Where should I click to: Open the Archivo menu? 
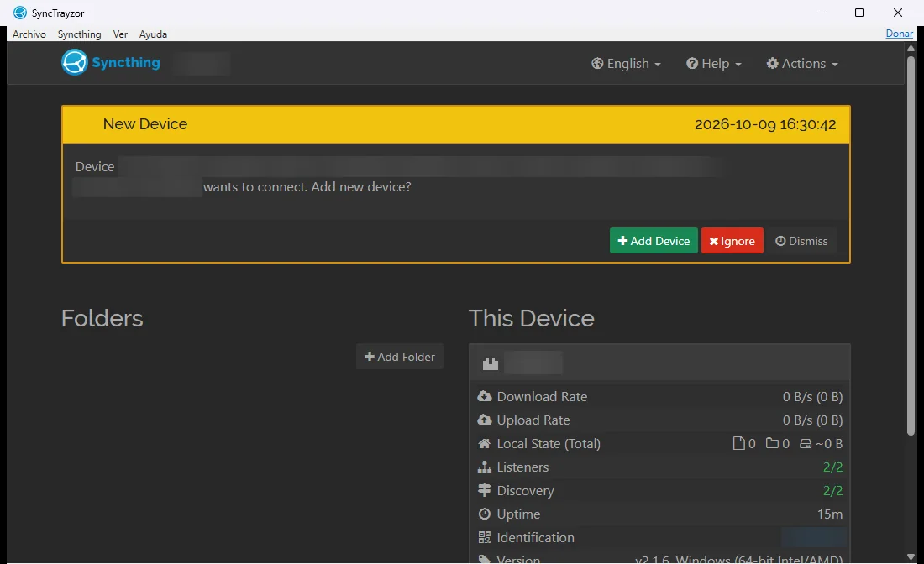pos(29,34)
